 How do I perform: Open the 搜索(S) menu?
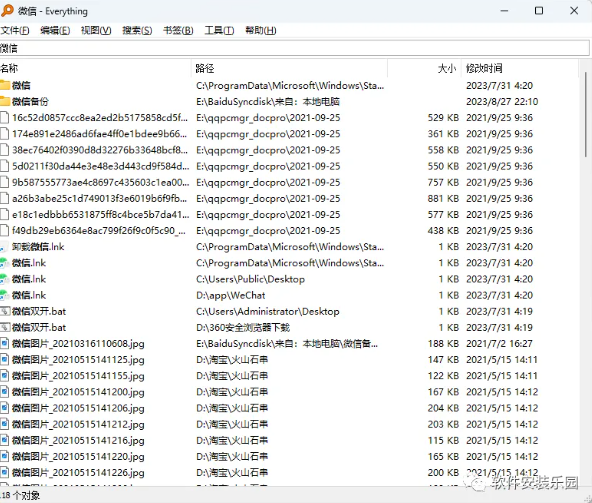137,30
